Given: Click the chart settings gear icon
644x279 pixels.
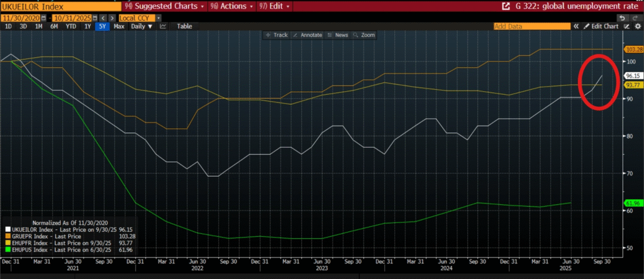Looking at the screenshot, I should pyautogui.click(x=637, y=26).
